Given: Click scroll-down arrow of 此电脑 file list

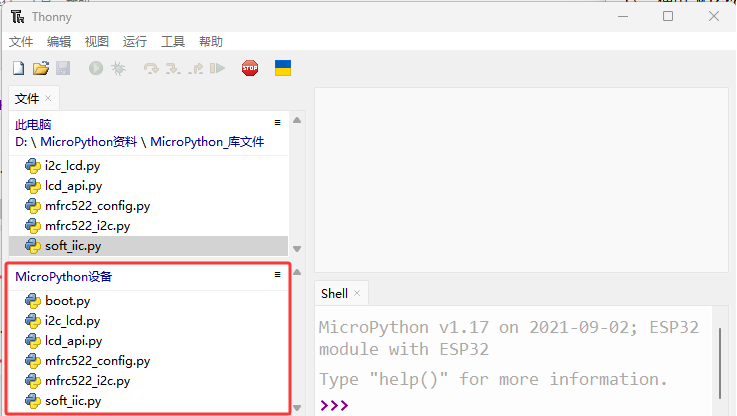Looking at the screenshot, I should click(297, 249).
